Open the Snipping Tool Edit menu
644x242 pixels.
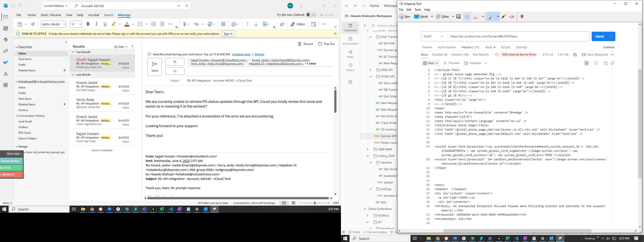click(409, 10)
